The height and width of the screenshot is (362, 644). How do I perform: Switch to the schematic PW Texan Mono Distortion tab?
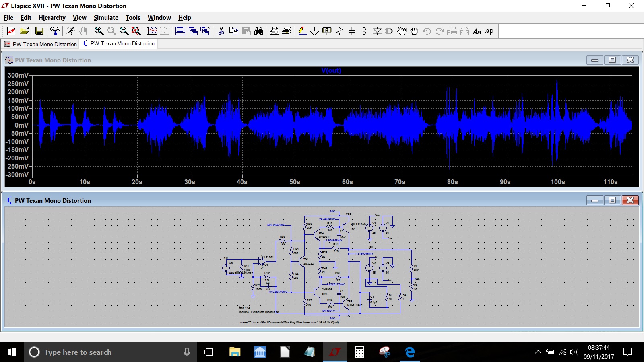tap(118, 43)
